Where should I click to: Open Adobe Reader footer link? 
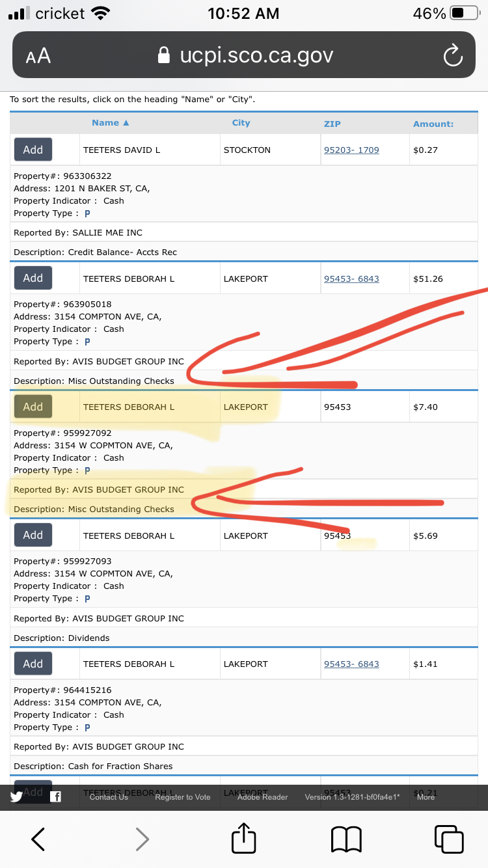point(262,797)
